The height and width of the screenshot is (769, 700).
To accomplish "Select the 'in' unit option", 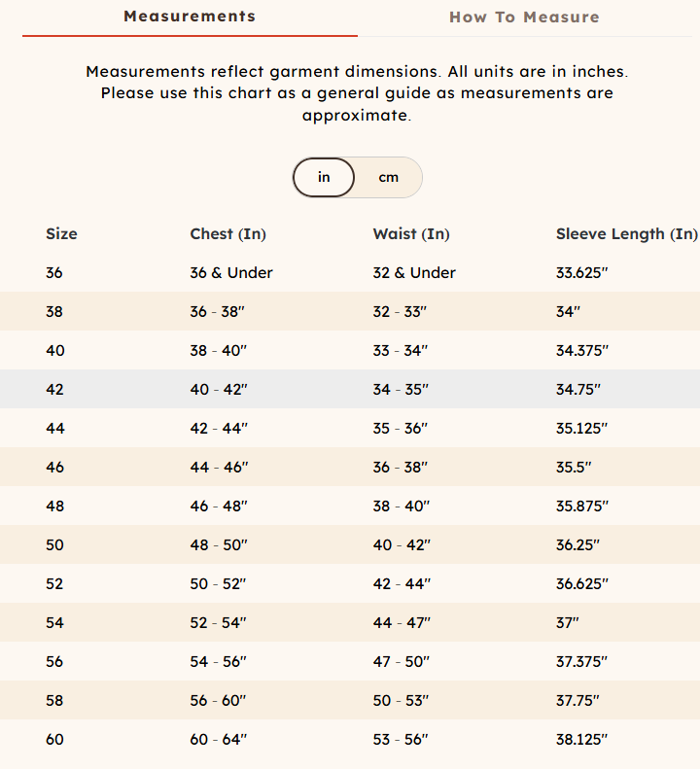I will 324,178.
